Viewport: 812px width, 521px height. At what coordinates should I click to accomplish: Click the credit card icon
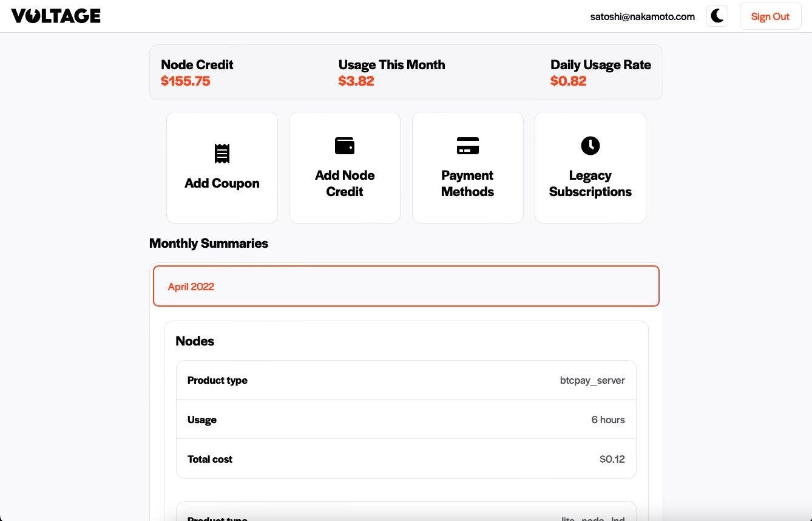[x=467, y=146]
